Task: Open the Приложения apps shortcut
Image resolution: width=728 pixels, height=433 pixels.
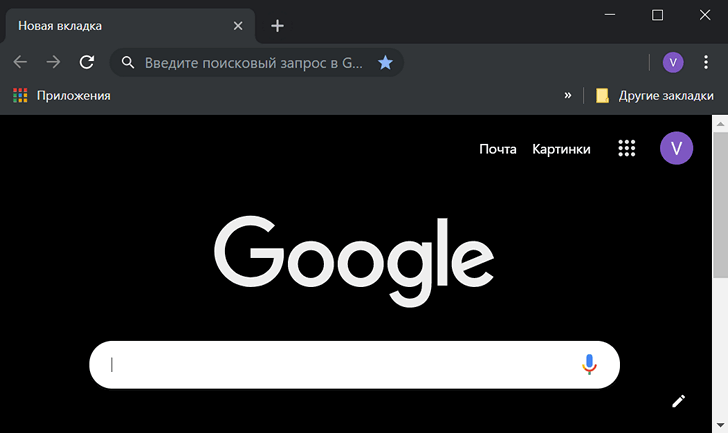Action: click(62, 96)
